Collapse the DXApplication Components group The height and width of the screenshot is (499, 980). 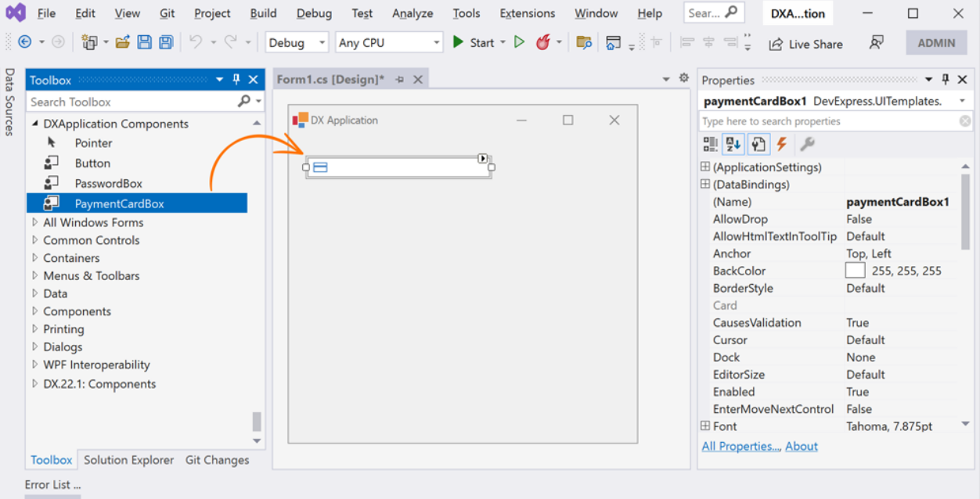34,124
